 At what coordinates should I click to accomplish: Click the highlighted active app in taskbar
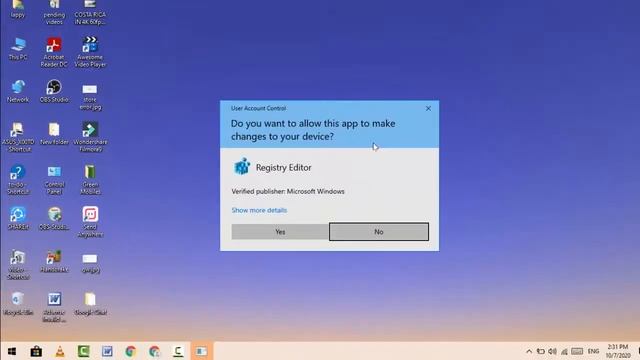[201, 351]
